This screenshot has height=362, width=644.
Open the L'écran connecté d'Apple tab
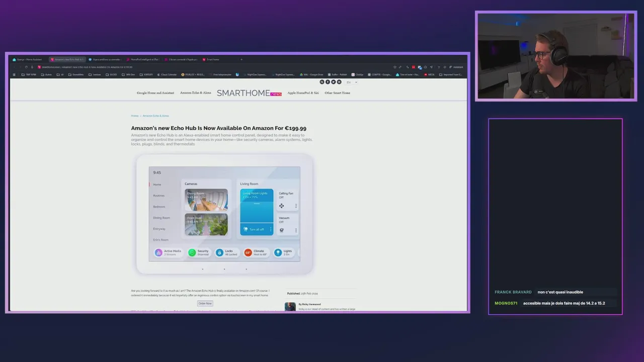coord(182,59)
